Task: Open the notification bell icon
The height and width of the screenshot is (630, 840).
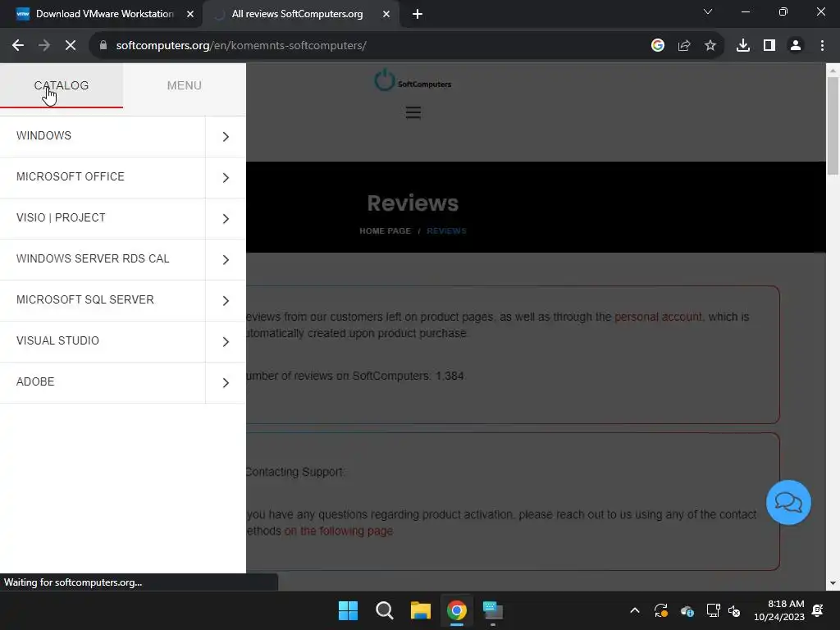Action: coord(818,610)
